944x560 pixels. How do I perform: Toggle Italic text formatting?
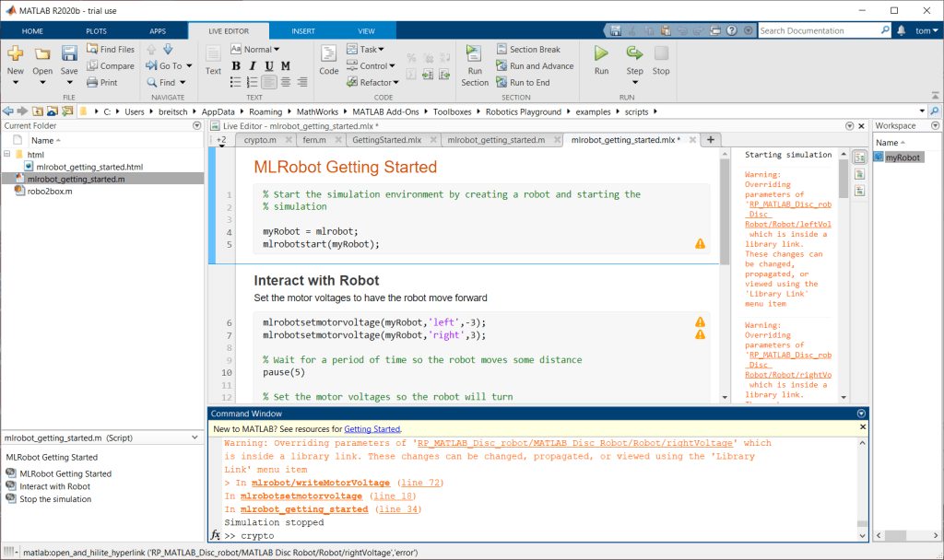[253, 66]
